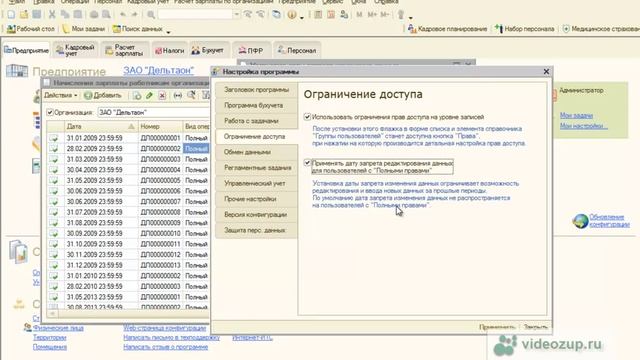
Task: Open the Мои настройки link in admin panel
Action: click(x=583, y=126)
